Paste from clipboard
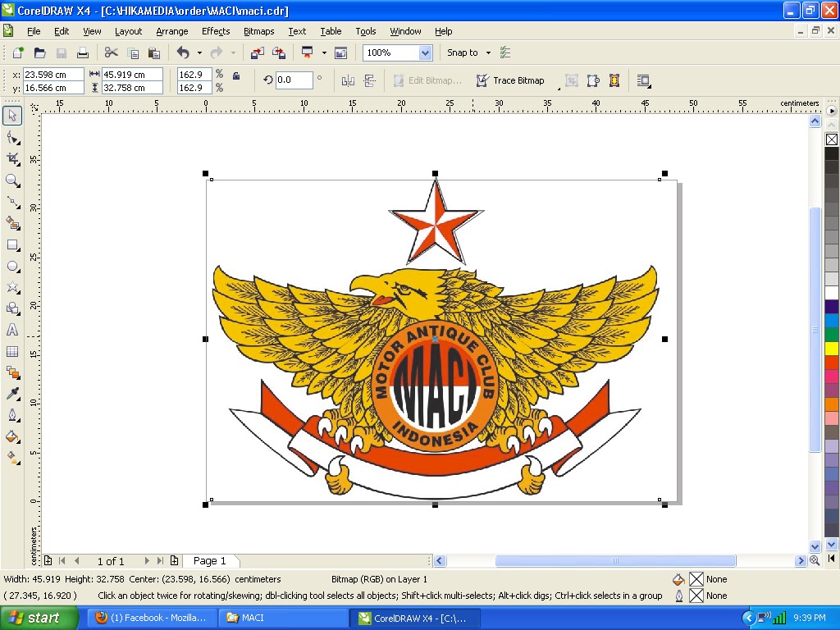The width and height of the screenshot is (840, 630). 153,52
